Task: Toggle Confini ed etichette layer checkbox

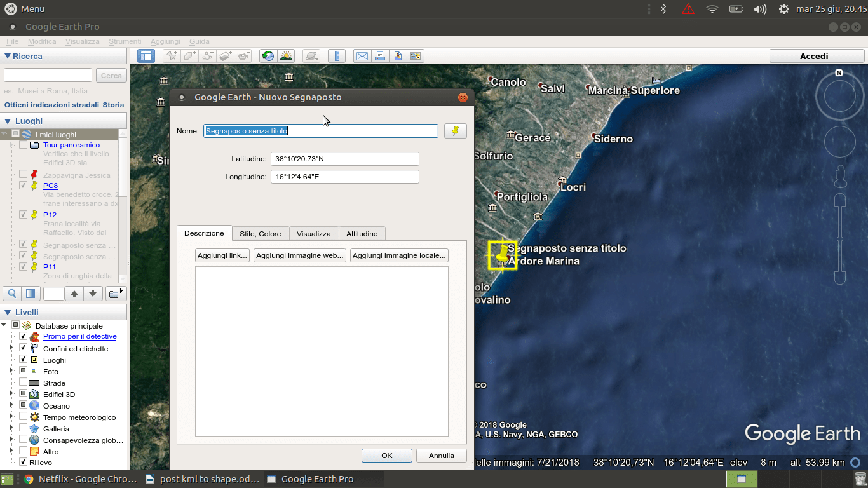Action: (24, 348)
